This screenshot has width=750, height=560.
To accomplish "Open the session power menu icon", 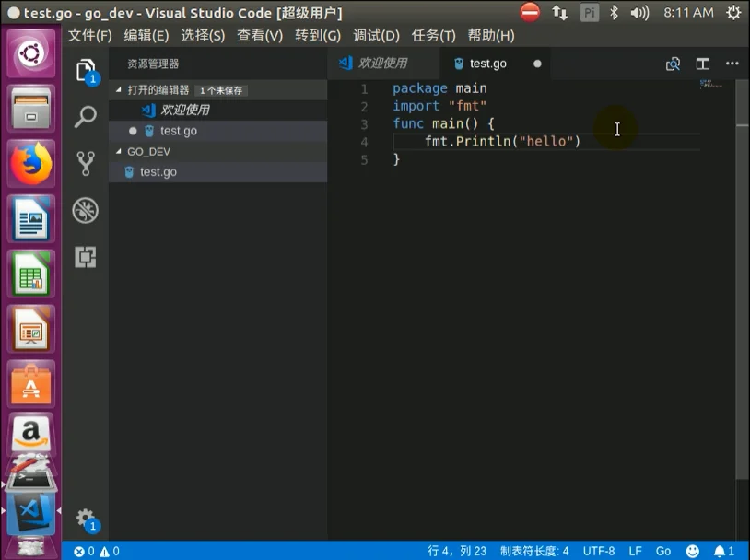I will (733, 12).
